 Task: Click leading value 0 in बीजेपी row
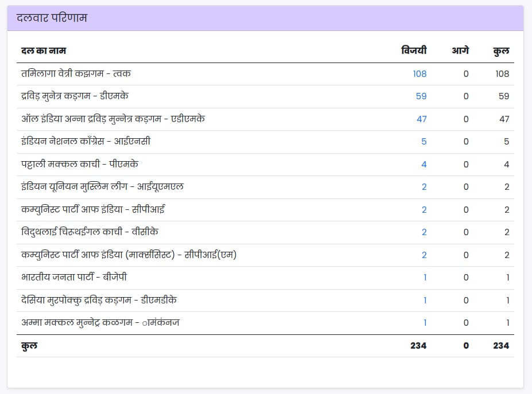click(x=466, y=278)
